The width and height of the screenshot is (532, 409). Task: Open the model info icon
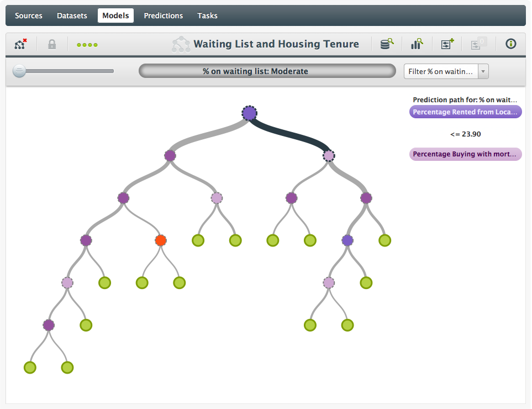(x=511, y=44)
